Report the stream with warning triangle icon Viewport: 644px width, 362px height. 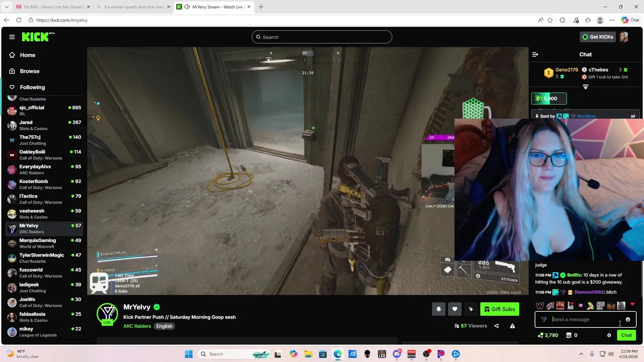pyautogui.click(x=512, y=326)
